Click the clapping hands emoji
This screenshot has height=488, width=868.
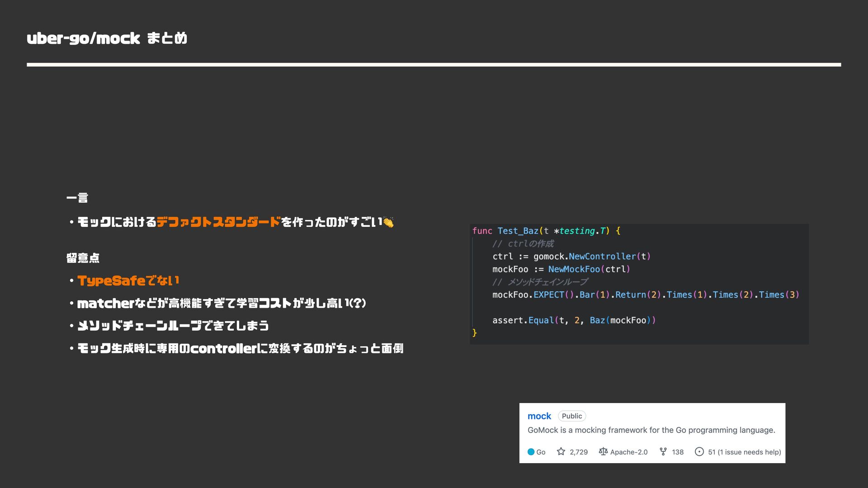tap(388, 222)
